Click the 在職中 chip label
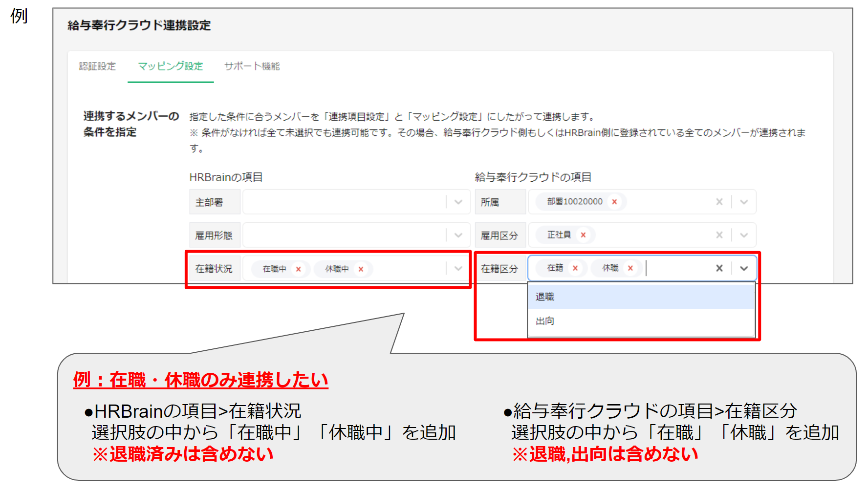Image resolution: width=868 pixels, height=491 pixels. pyautogui.click(x=274, y=269)
